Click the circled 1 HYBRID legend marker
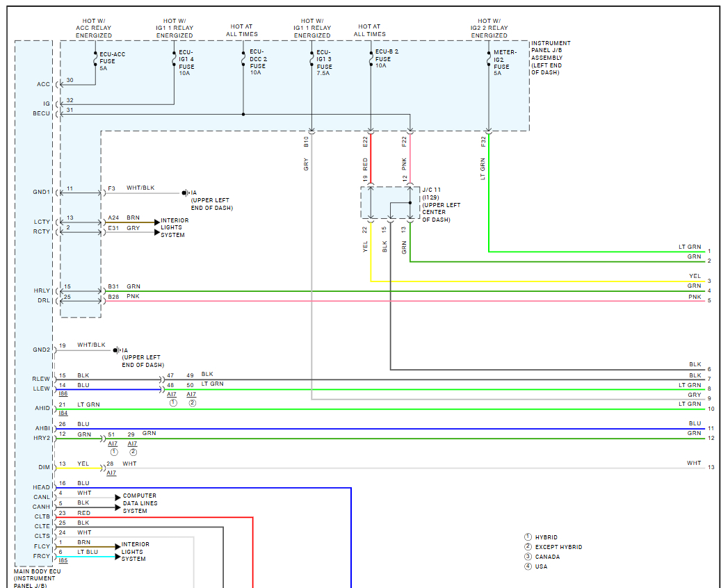Viewport: 721px width, 588px height. tap(528, 537)
